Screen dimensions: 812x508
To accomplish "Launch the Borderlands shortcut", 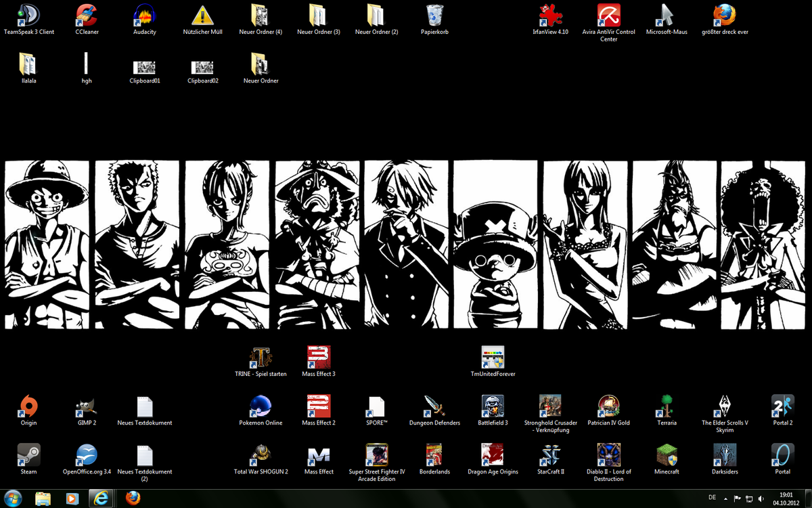I will (434, 459).
